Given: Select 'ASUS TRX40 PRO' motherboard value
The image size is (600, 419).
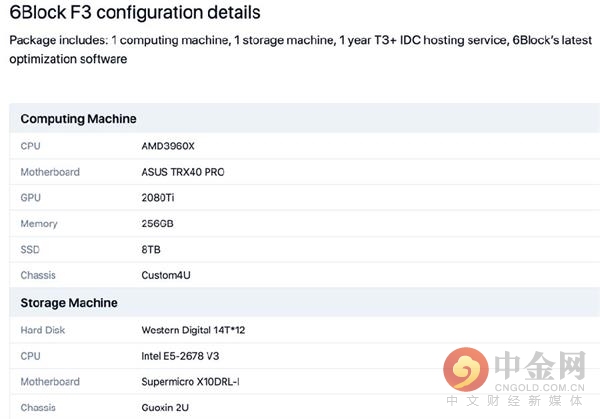Looking at the screenshot, I should [183, 172].
